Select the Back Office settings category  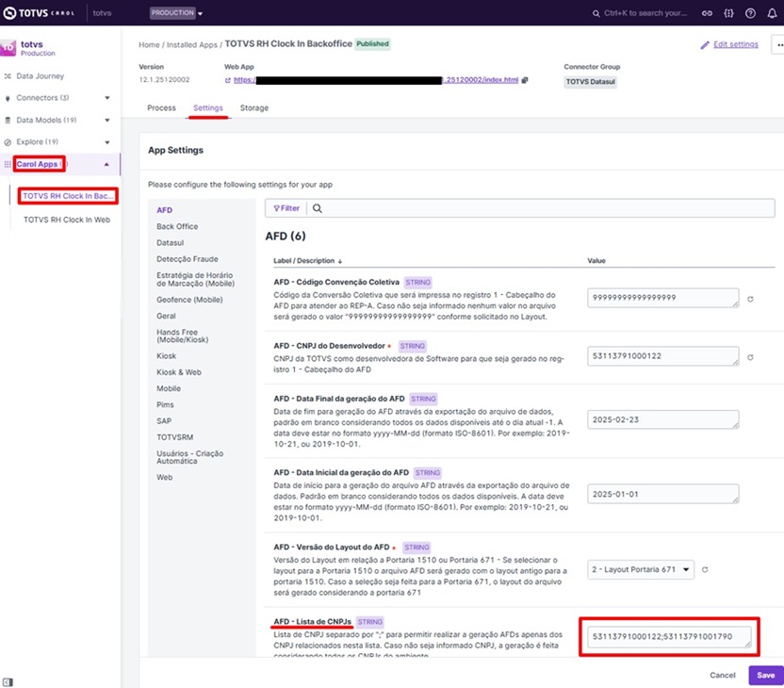pos(177,226)
